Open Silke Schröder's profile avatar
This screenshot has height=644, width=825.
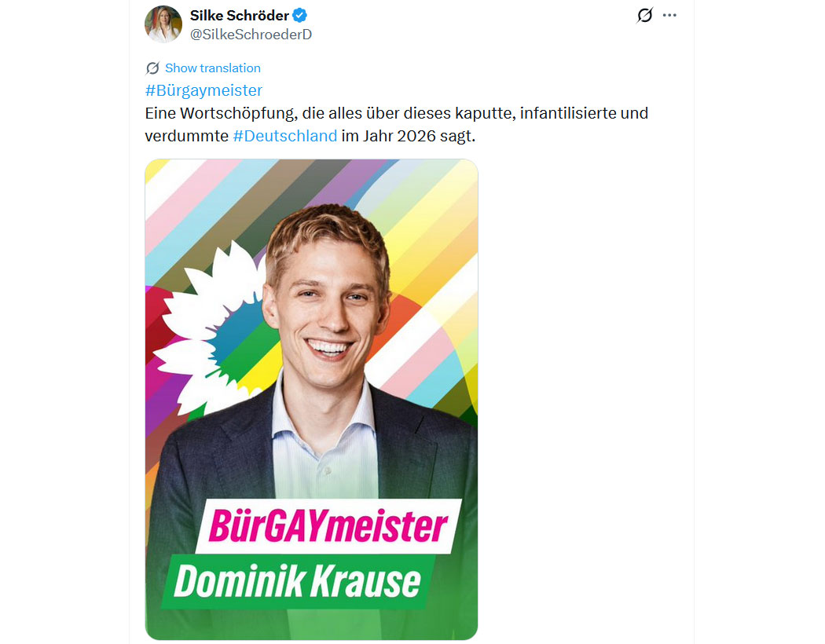[x=163, y=24]
